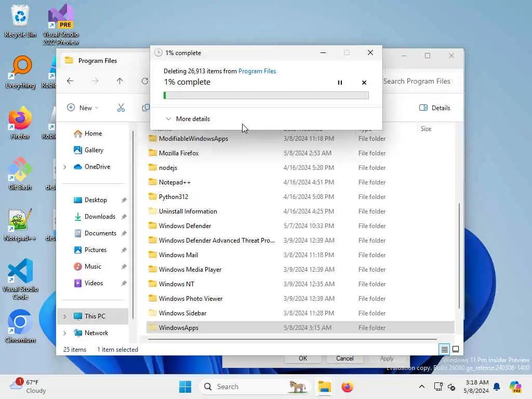Click the pin icon beside Downloads

pyautogui.click(x=124, y=217)
